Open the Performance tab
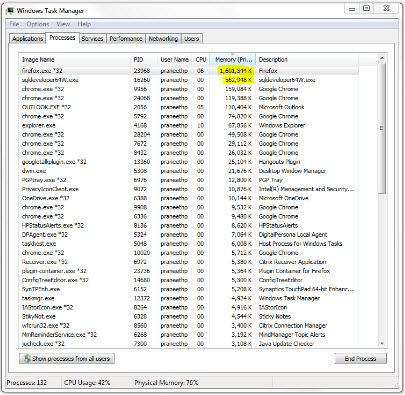 (x=126, y=39)
